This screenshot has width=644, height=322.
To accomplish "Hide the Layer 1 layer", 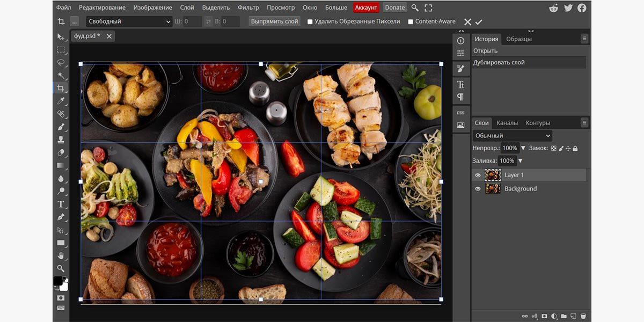I will pyautogui.click(x=477, y=174).
